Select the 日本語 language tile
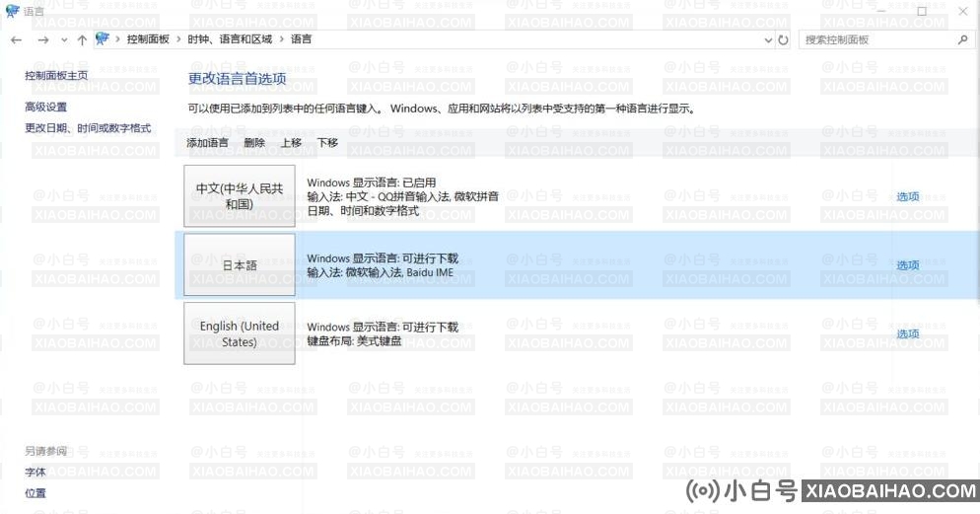This screenshot has height=514, width=980. pyautogui.click(x=240, y=264)
